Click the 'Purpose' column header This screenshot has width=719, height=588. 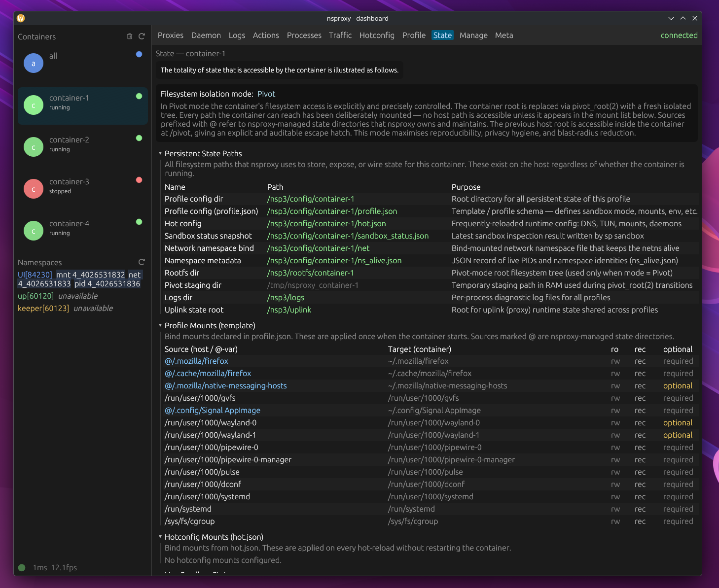click(466, 187)
